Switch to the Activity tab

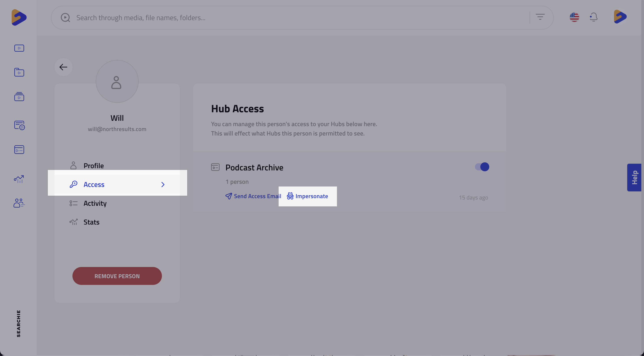click(x=95, y=203)
